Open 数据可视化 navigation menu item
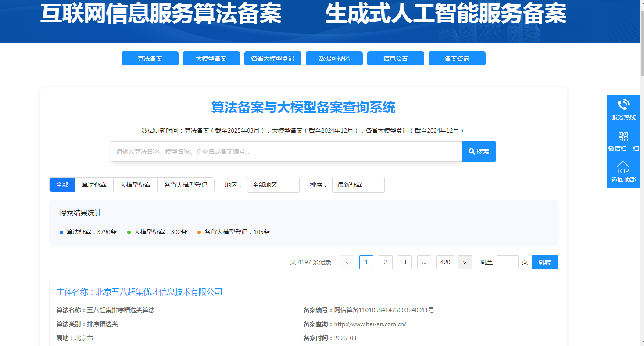 pyautogui.click(x=334, y=58)
